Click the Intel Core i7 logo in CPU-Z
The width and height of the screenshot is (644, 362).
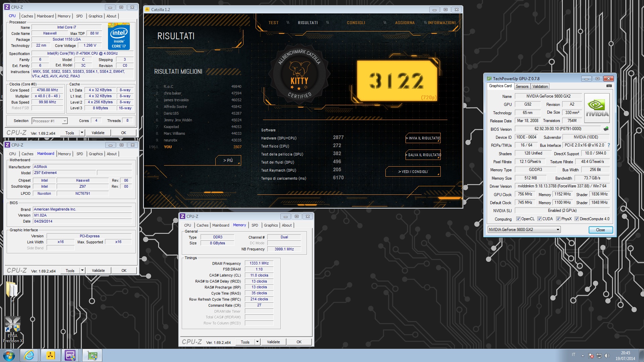point(119,37)
